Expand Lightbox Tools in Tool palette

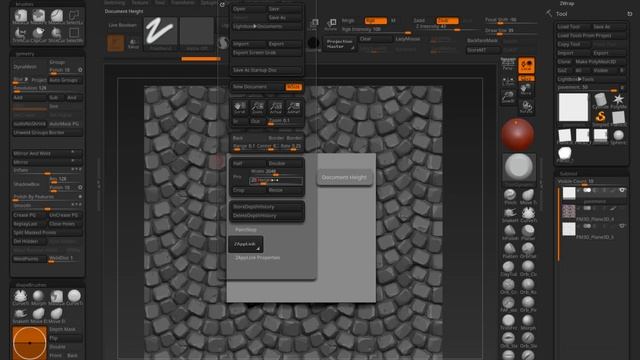pyautogui.click(x=591, y=79)
